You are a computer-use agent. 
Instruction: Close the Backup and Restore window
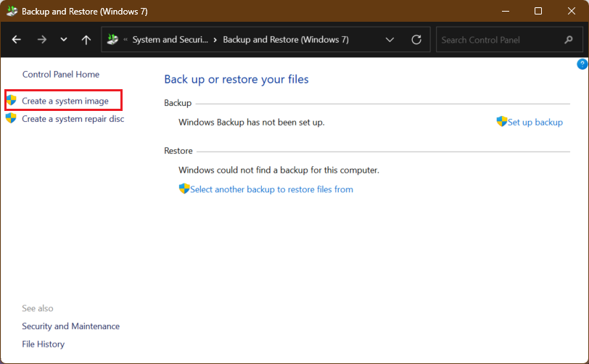coord(572,11)
